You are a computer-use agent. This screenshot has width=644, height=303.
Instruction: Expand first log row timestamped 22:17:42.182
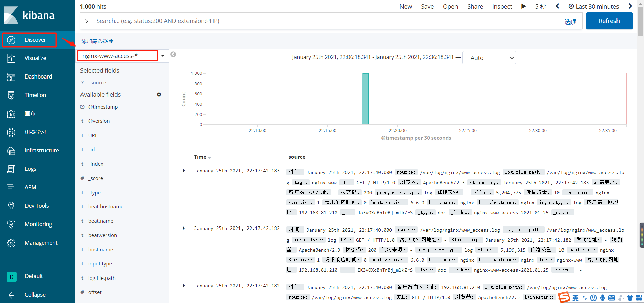184,228
